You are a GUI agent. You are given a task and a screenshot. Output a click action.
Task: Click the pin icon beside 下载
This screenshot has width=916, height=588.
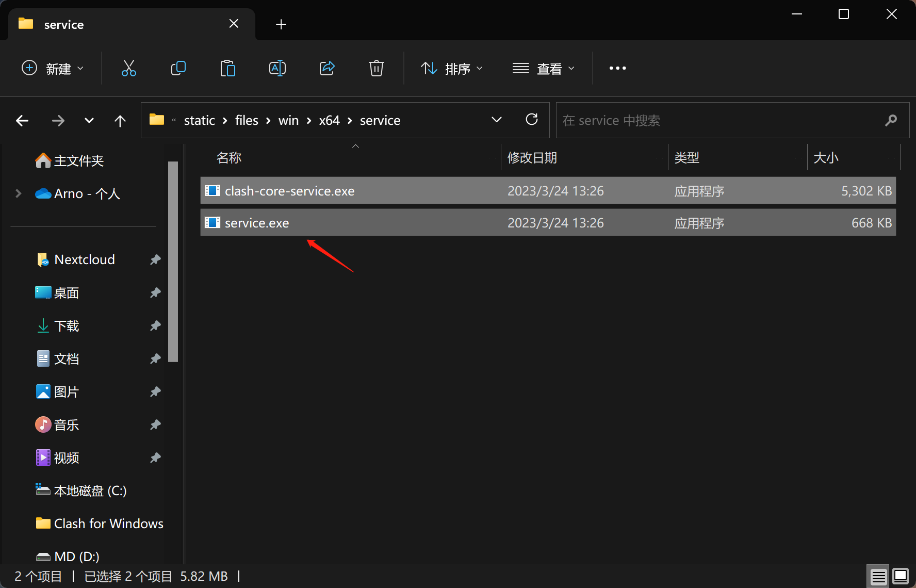pos(155,325)
